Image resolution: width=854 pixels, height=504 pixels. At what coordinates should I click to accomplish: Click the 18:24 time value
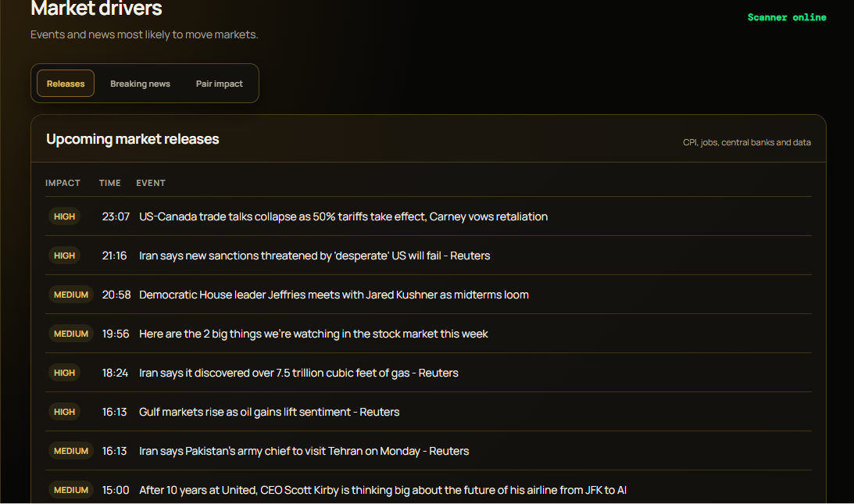tap(115, 374)
